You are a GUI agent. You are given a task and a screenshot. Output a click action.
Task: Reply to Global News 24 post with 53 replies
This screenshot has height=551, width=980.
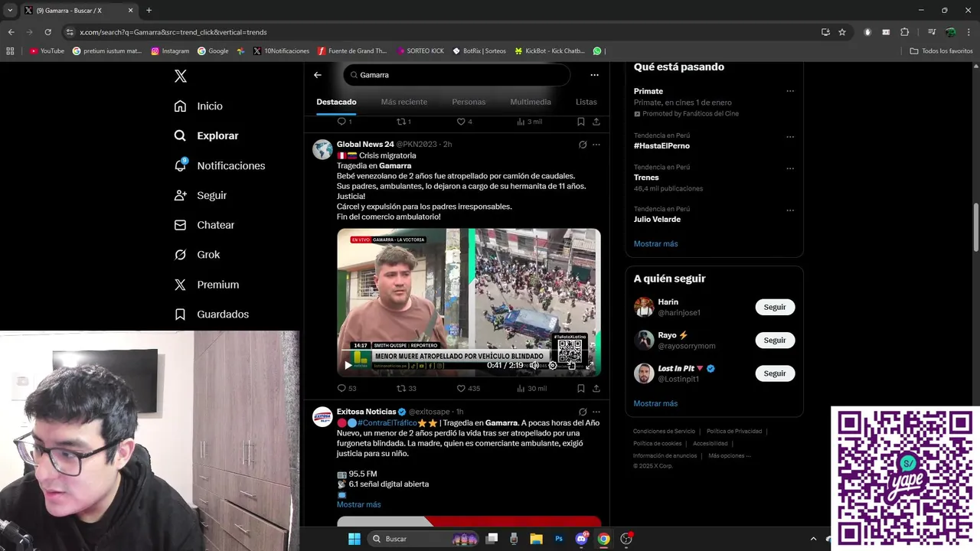coord(346,388)
